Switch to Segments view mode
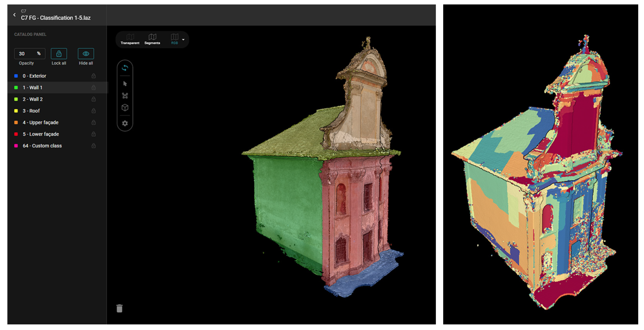 coord(152,39)
